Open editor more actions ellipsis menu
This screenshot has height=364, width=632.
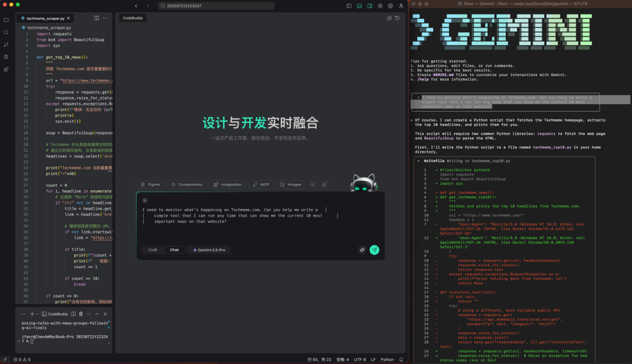tap(105, 18)
